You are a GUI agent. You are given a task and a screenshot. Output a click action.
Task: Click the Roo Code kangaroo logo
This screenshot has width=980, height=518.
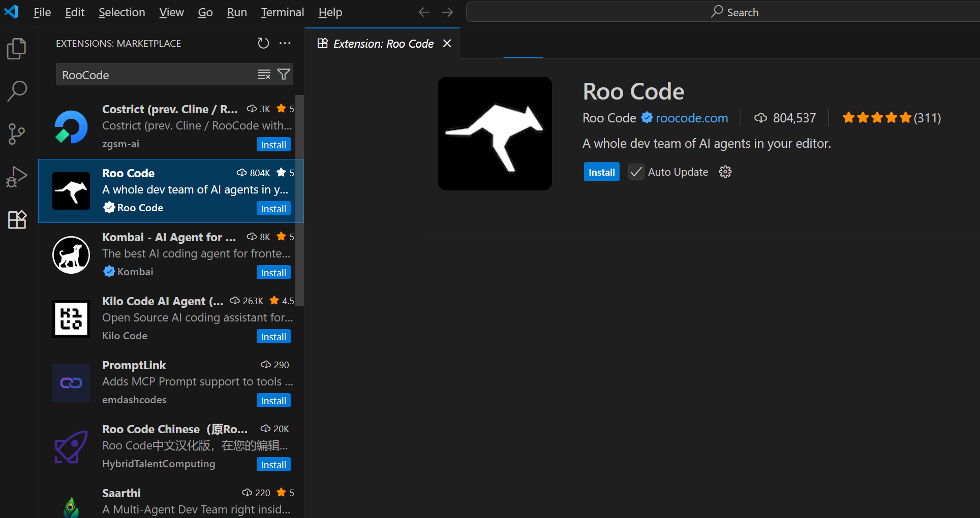(x=495, y=134)
